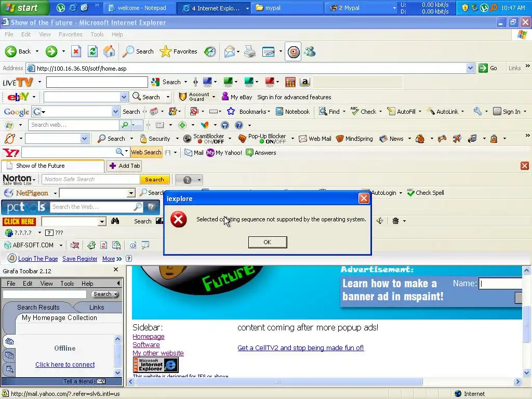The image size is (532, 399).
Task: Click MindSpring toolbar button
Action: pyautogui.click(x=354, y=138)
